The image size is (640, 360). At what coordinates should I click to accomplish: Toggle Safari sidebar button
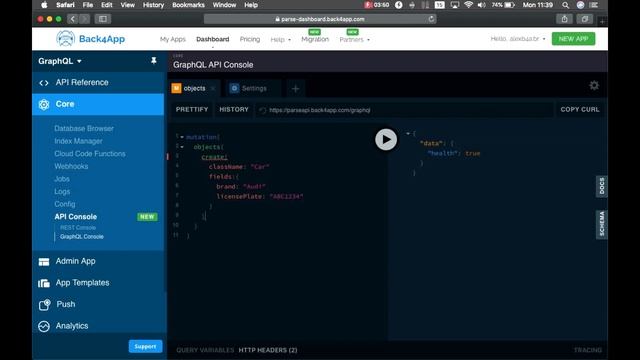(x=103, y=19)
